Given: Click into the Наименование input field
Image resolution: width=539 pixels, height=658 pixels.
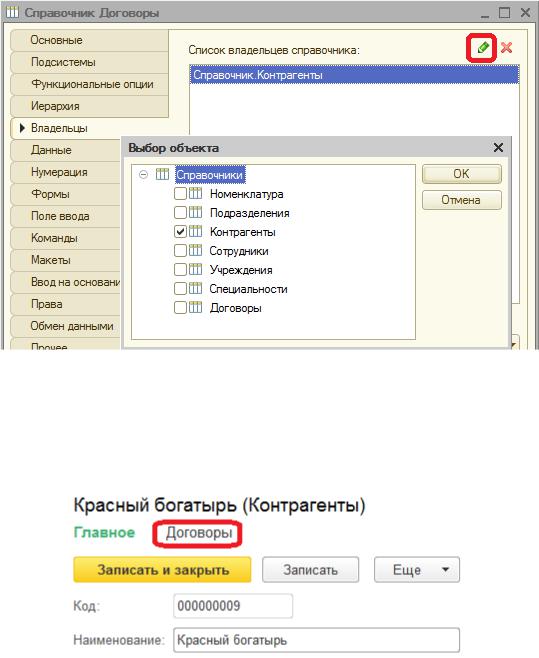Looking at the screenshot, I should pyautogui.click(x=317, y=640).
